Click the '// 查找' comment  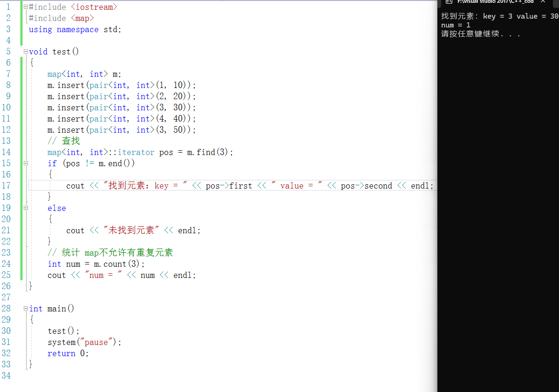(64, 141)
